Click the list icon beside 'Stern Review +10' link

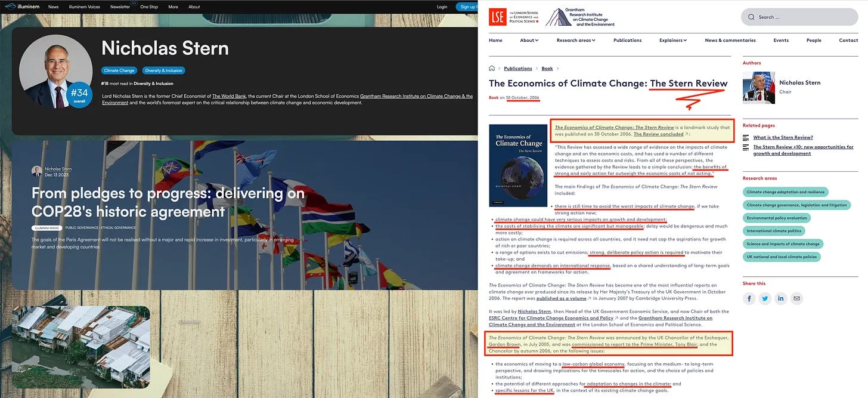[746, 147]
